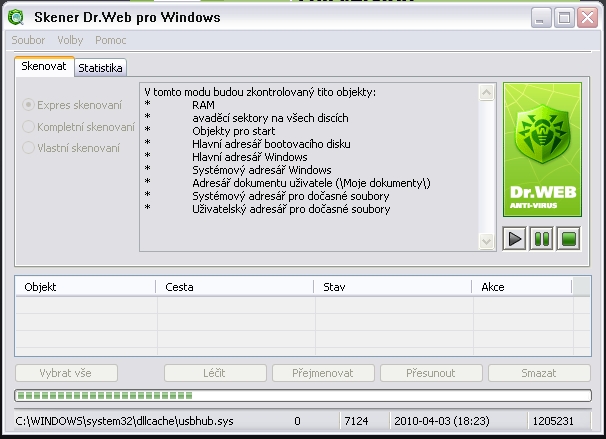Click the RAM line in the object list
Screen dimensions: 606x439
[x=203, y=105]
